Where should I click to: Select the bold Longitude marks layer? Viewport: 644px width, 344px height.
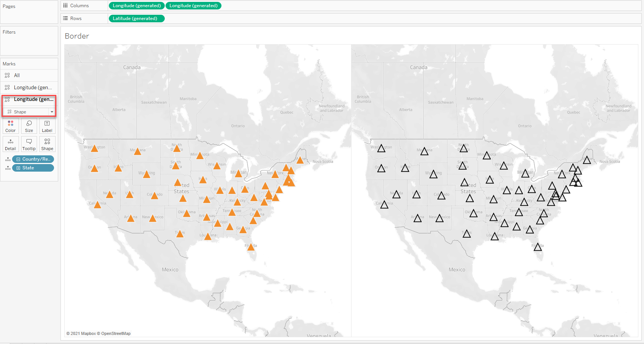point(33,99)
